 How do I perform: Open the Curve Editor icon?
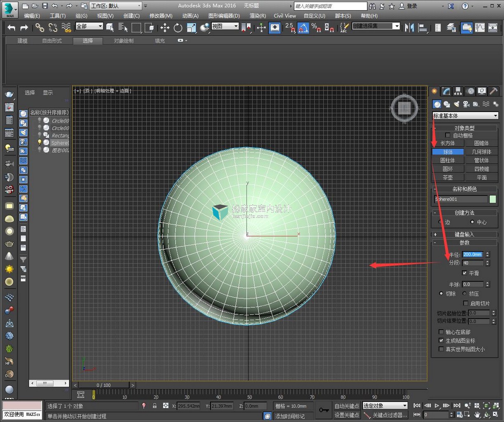pos(480,28)
